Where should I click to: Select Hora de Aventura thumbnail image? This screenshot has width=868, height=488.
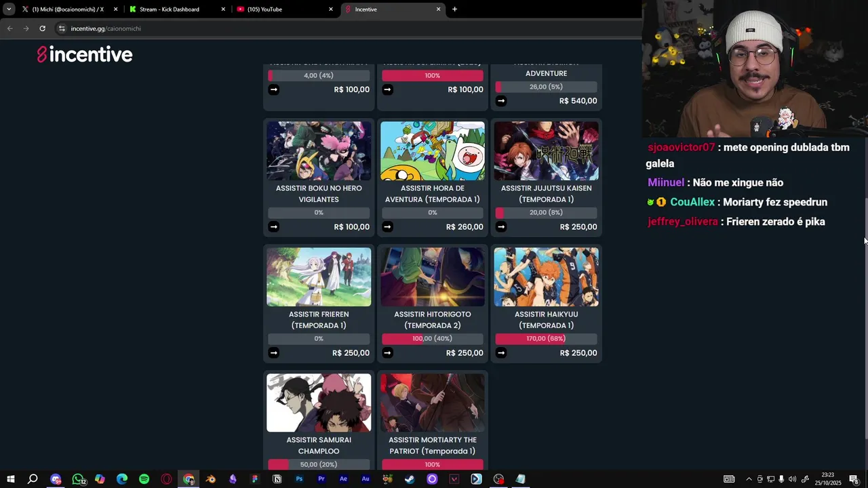pos(433,151)
